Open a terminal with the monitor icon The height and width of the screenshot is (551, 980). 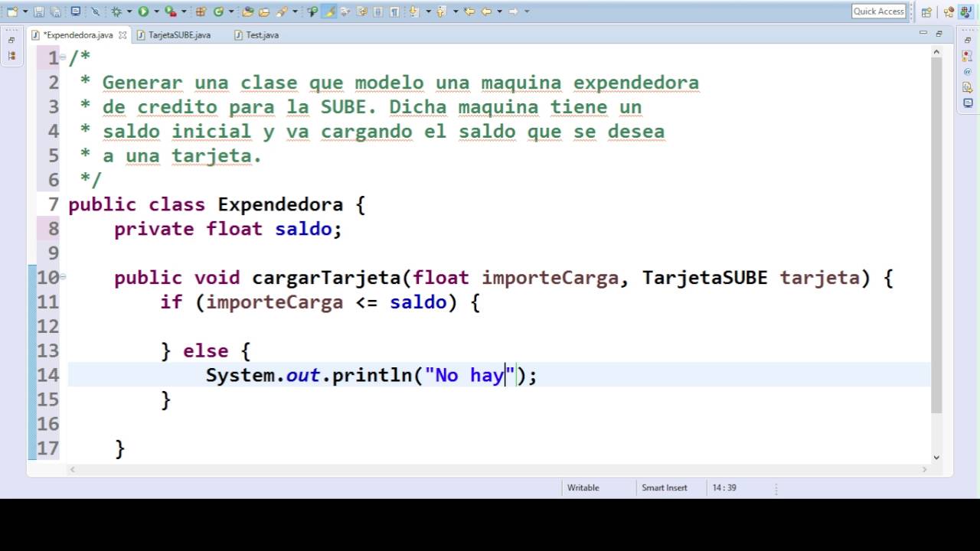75,11
